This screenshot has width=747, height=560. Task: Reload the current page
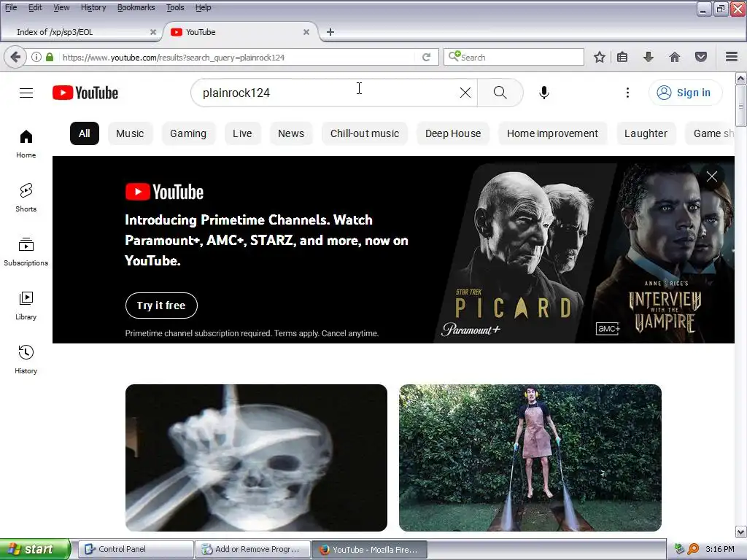point(426,57)
